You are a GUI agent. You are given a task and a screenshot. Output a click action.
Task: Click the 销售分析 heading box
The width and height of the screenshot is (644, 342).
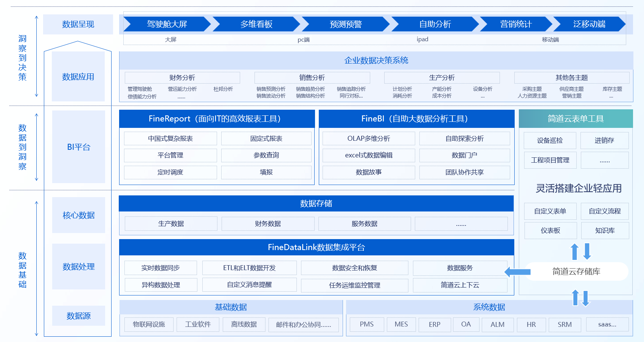312,78
